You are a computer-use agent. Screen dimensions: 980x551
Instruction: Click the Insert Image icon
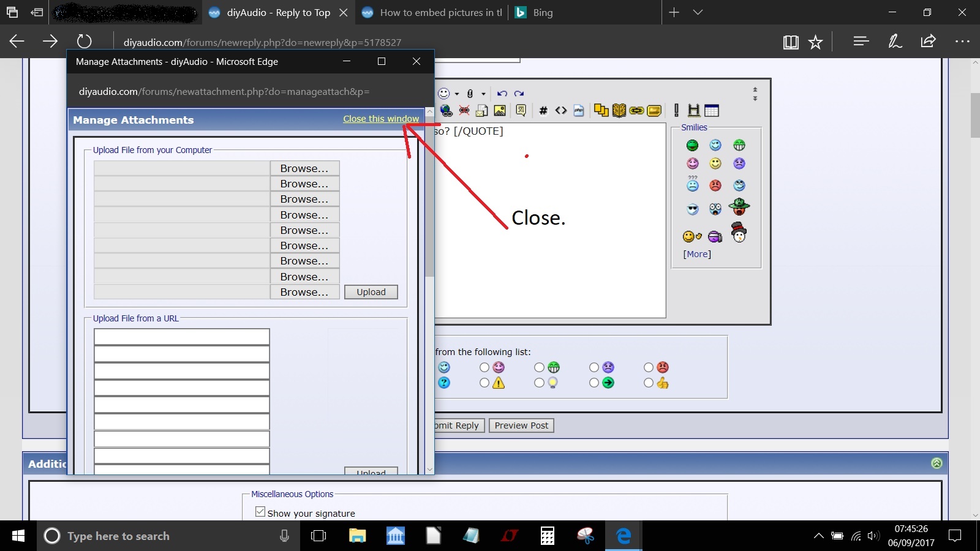point(500,111)
